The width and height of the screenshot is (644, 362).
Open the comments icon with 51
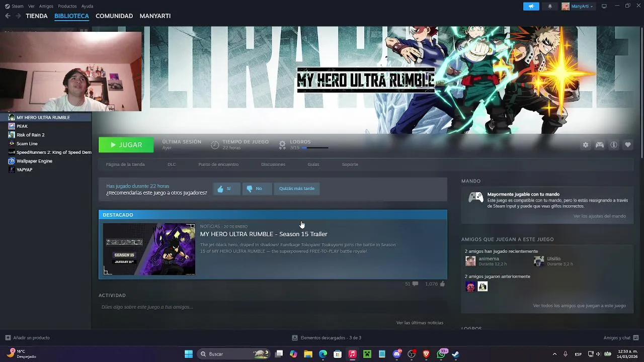click(415, 284)
